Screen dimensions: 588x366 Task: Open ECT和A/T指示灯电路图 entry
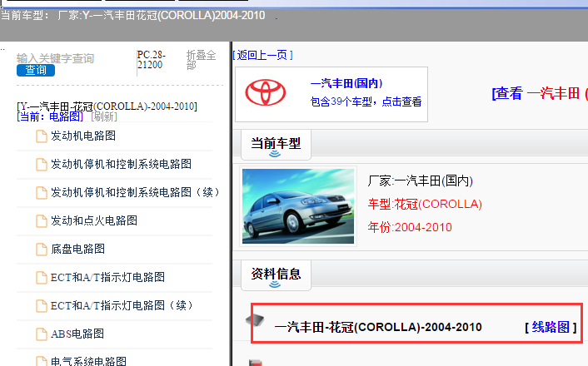click(107, 277)
